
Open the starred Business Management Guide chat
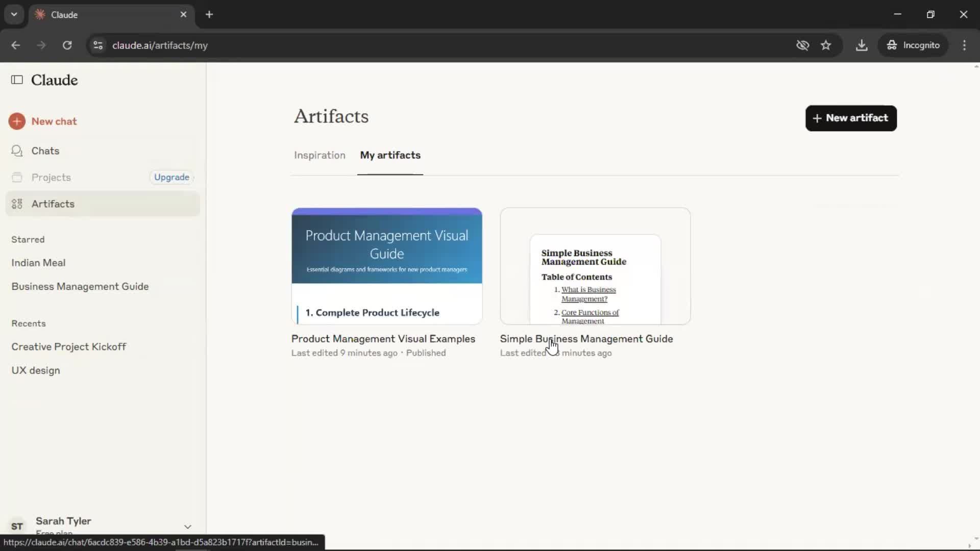[80, 287]
